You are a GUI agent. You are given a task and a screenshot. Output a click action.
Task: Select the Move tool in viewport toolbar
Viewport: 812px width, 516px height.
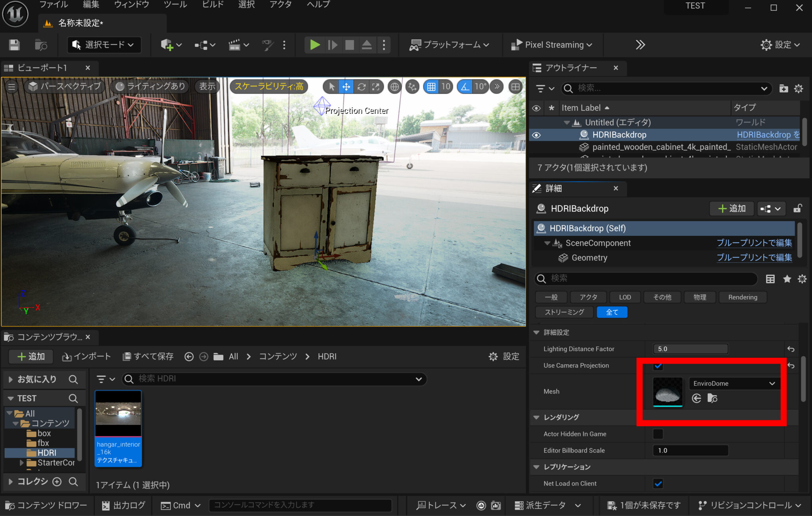pos(346,86)
